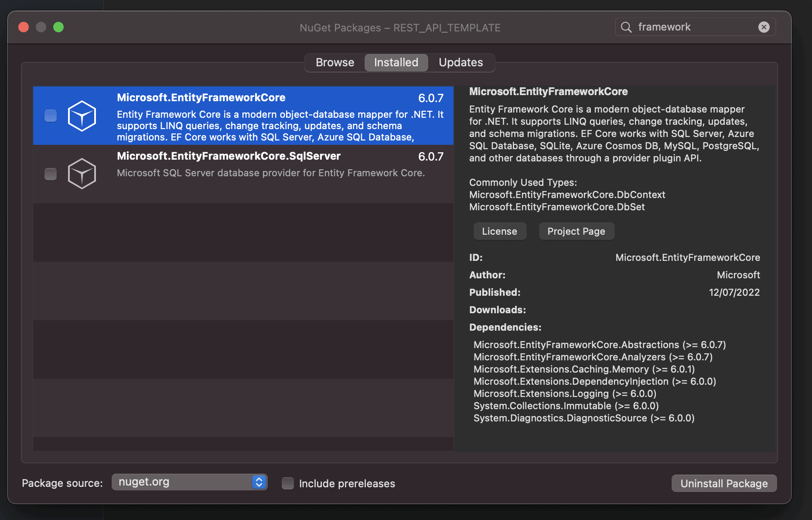
Task: Check the Microsoft.EntityFrameworkCore package checkbox
Action: [51, 116]
